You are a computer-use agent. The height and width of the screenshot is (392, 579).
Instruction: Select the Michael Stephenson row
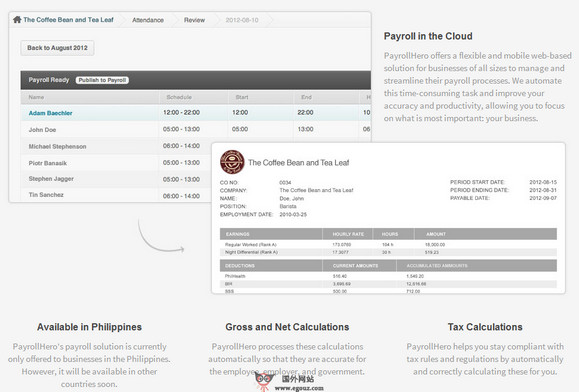(116, 146)
